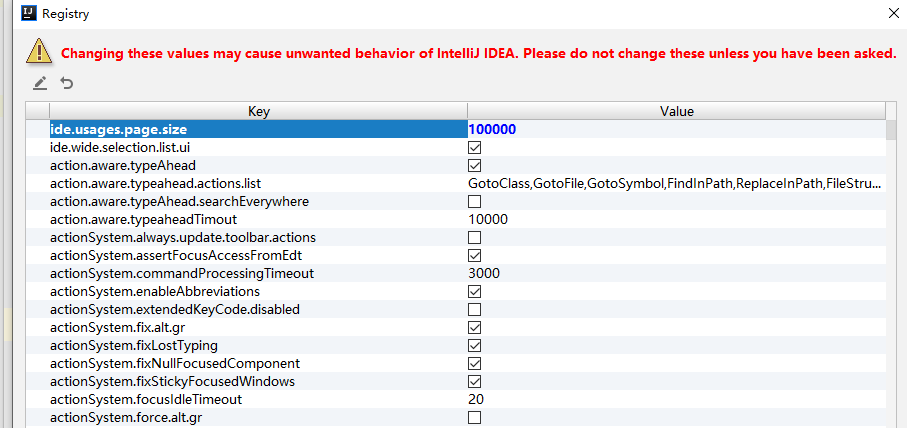Enable actionSystem.always.update.toolbar.actions checkbox

[474, 237]
